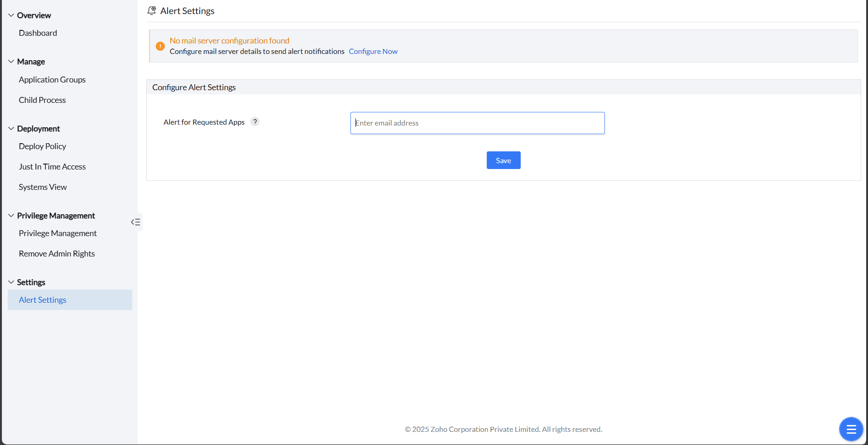Navigate to Systems View
Screen dimensions: 868x445
(43, 187)
